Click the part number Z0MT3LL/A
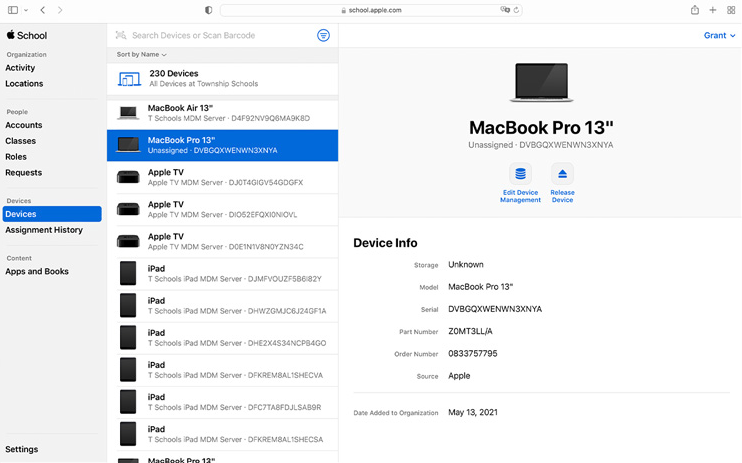The width and height of the screenshot is (742, 463). click(x=470, y=331)
